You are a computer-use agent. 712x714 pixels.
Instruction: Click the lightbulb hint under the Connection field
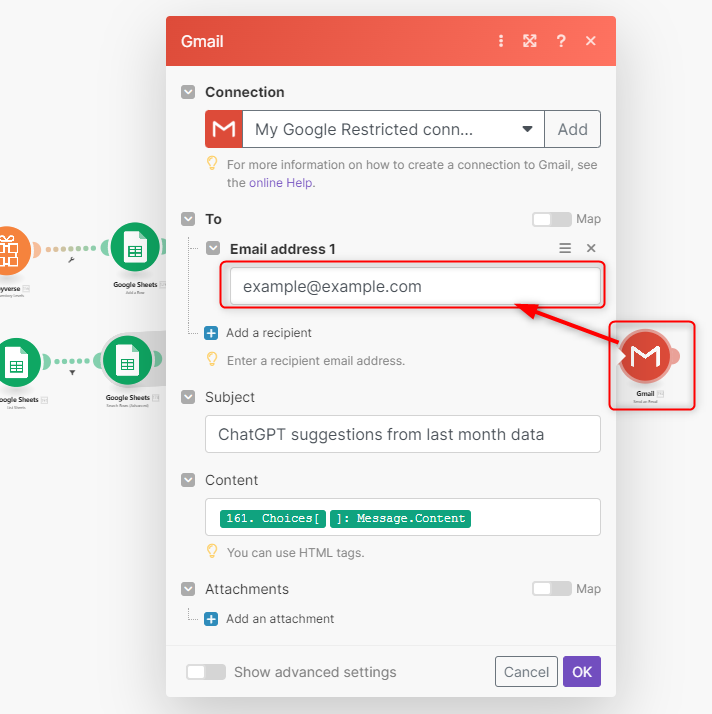212,163
